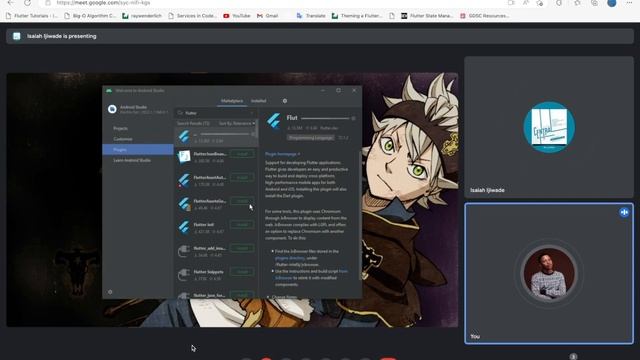Open the Services in Code bookmark
This screenshot has height=360, width=640.
[192, 16]
